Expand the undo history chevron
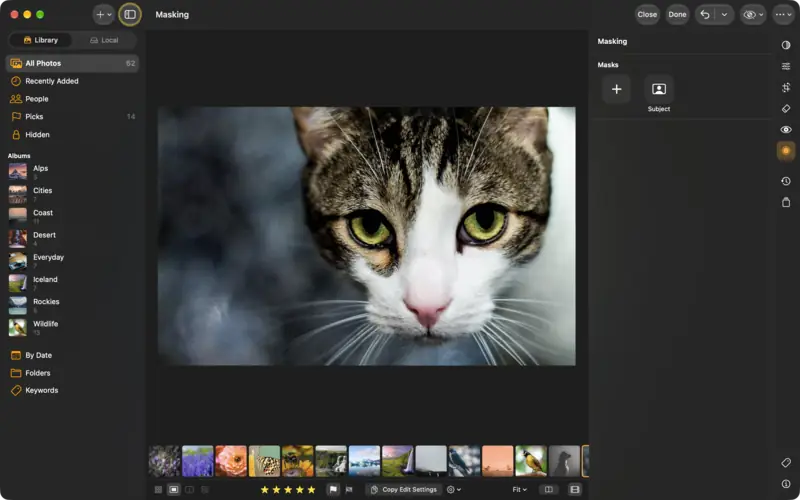This screenshot has width=800, height=500. [724, 15]
